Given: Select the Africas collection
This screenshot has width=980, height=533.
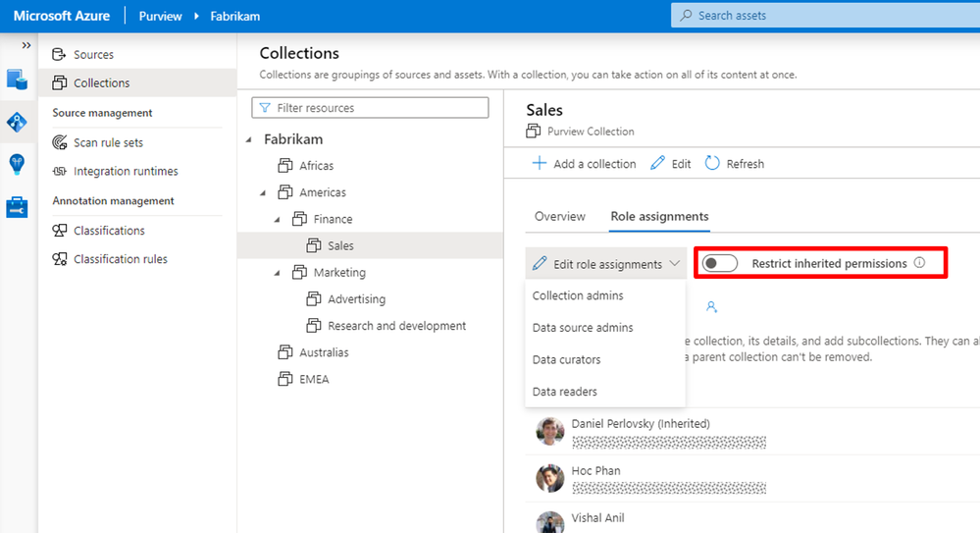Looking at the screenshot, I should [316, 166].
